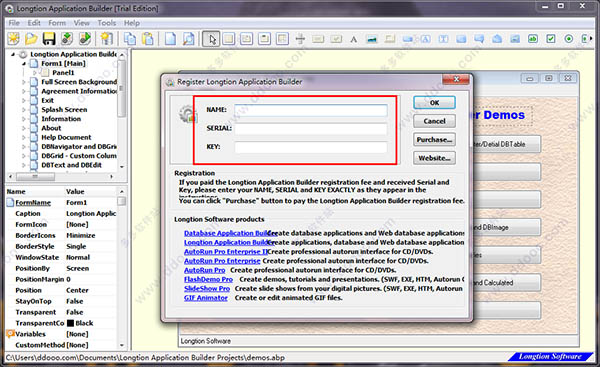Open the Tools menu

(106, 23)
